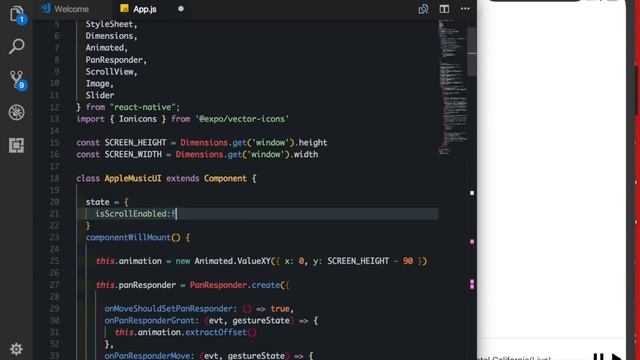The width and height of the screenshot is (640, 360).
Task: Click 'componentWillMount' method name
Action: [128, 237]
